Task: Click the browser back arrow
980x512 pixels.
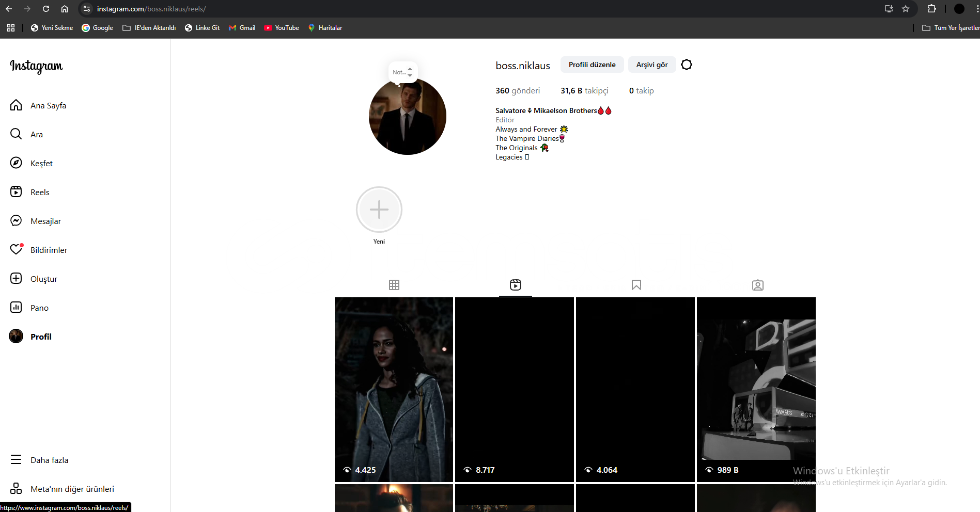Action: pos(9,9)
